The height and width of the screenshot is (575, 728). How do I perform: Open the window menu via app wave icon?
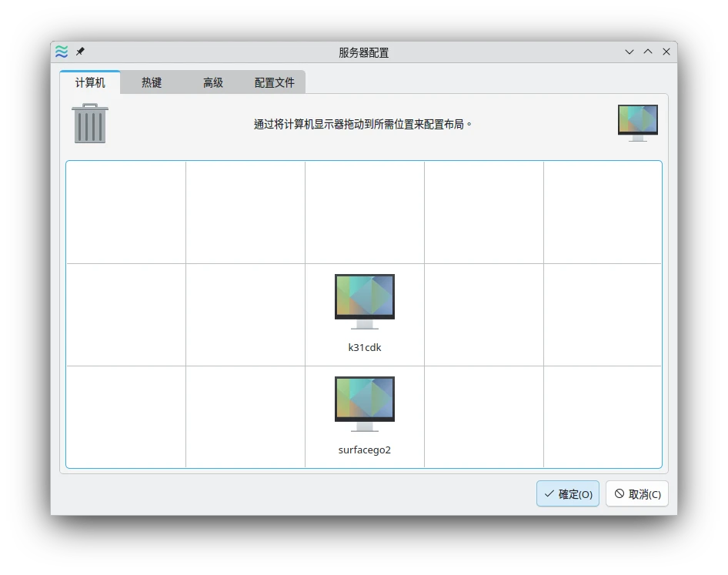point(62,52)
